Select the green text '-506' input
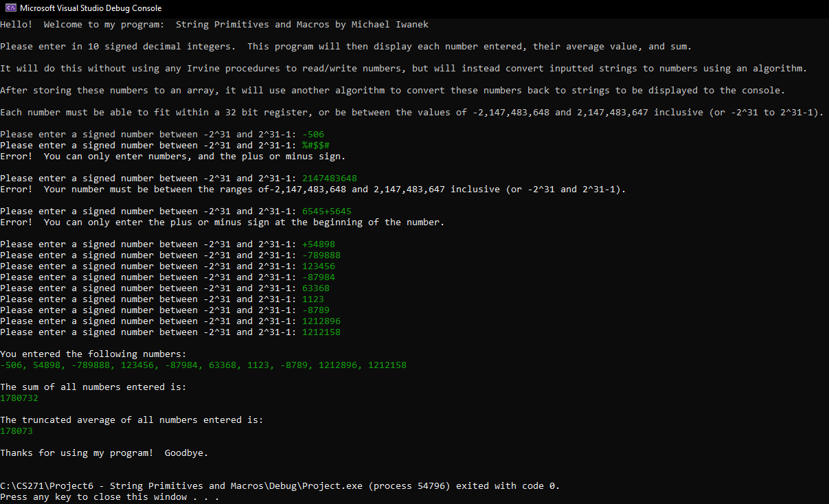Image resolution: width=829 pixels, height=504 pixels. click(x=313, y=134)
